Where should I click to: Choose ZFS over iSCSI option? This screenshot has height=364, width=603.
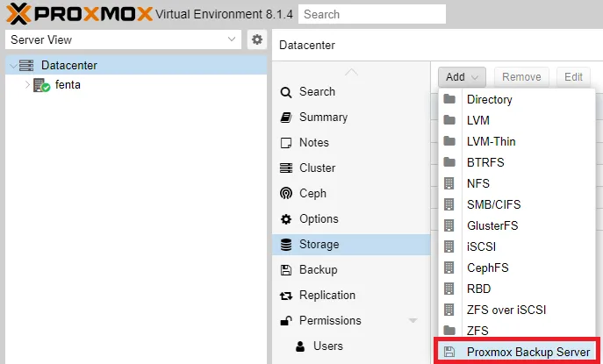[517, 310]
